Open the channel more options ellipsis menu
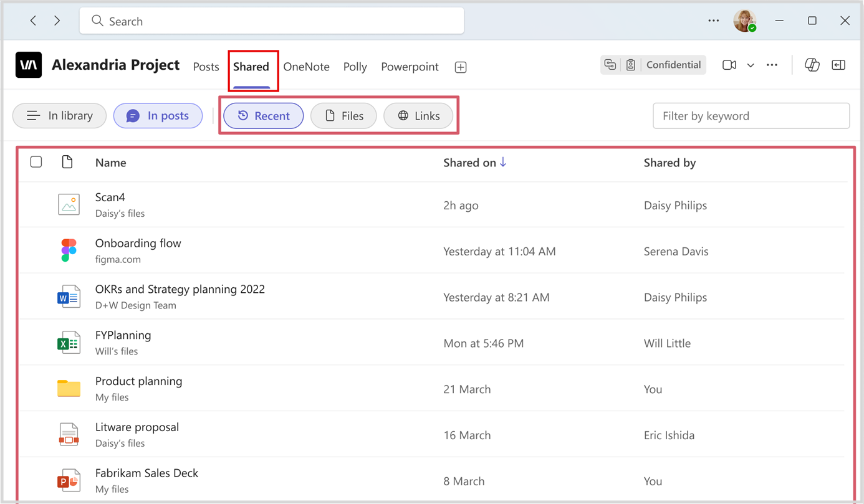 pos(772,65)
